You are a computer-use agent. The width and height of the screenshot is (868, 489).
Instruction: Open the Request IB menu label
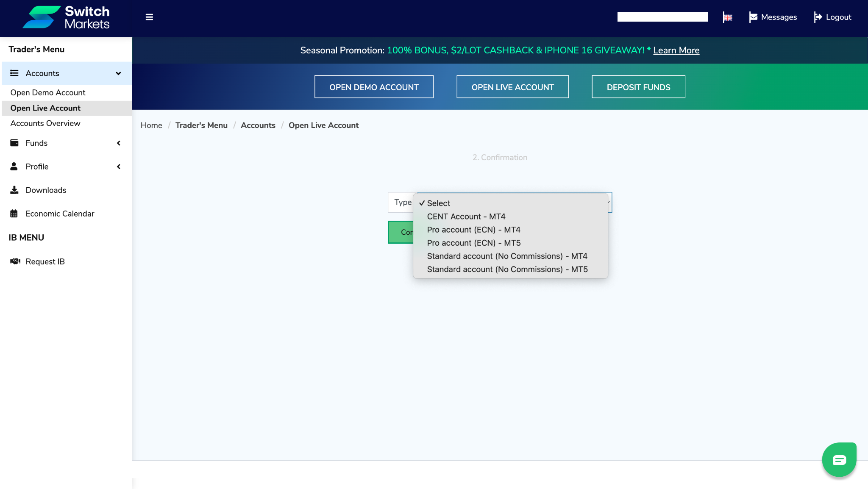45,261
